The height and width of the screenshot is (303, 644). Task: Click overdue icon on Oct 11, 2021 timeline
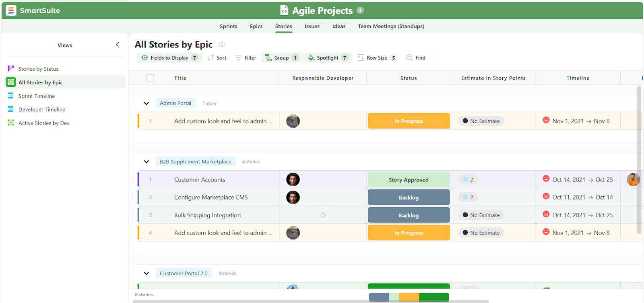tap(546, 196)
